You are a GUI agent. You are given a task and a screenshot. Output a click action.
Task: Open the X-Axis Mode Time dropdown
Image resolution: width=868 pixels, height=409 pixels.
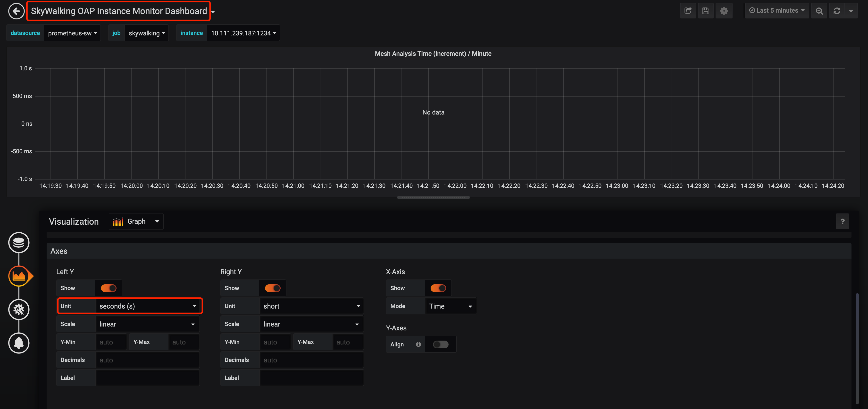(x=450, y=306)
